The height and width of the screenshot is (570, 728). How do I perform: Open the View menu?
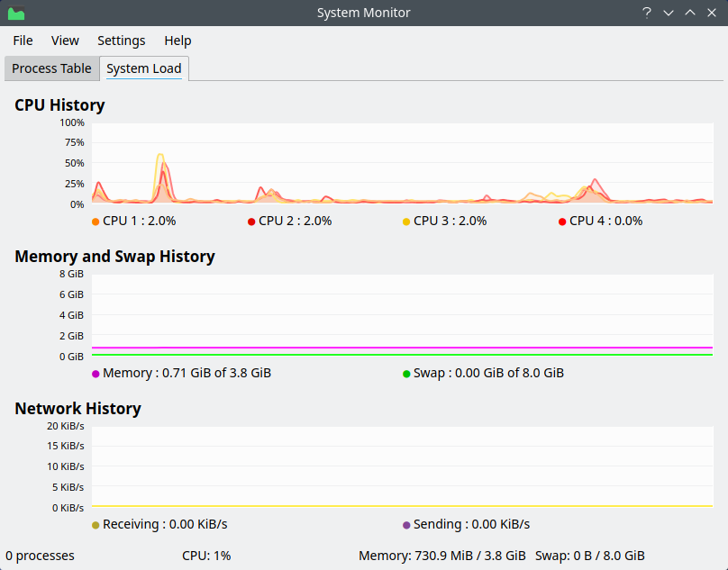tap(65, 41)
